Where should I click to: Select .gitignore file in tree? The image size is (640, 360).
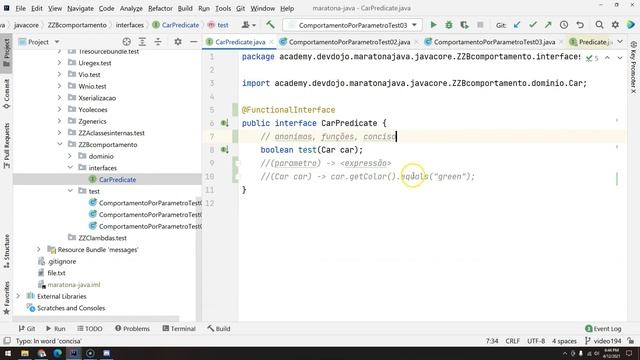pyautogui.click(x=62, y=261)
